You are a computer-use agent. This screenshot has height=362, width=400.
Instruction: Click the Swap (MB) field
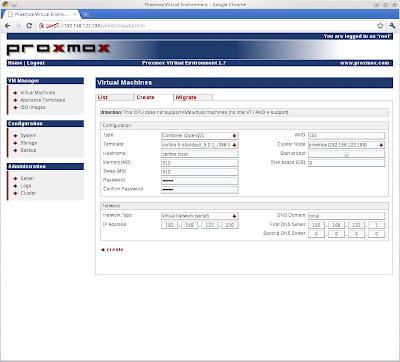tap(200, 172)
